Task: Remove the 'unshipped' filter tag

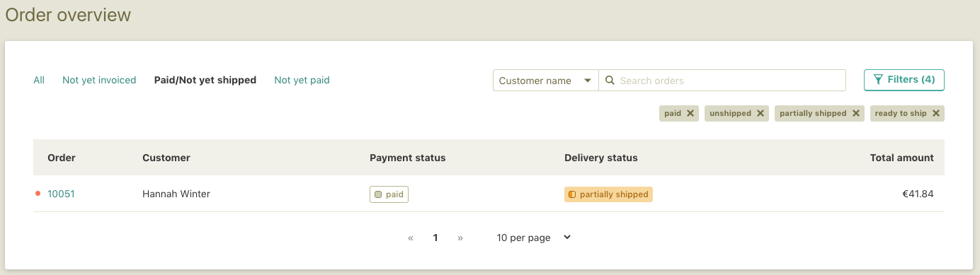Action: 760,113
